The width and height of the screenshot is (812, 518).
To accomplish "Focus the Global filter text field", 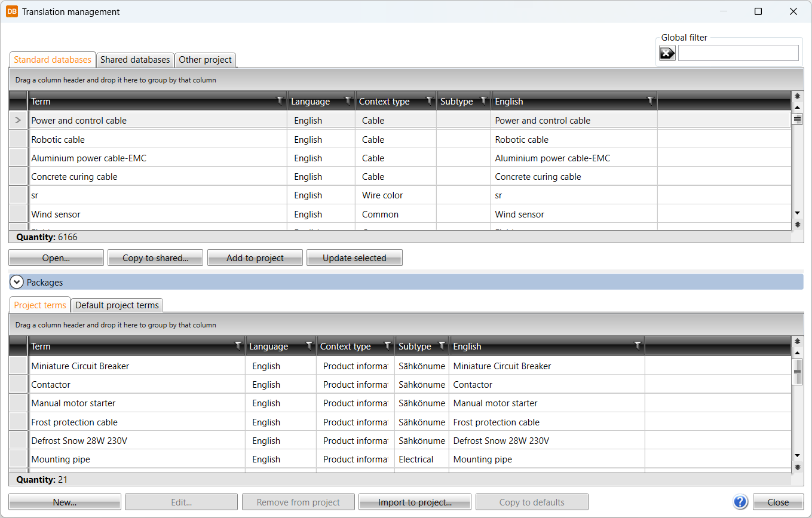I will (738, 53).
